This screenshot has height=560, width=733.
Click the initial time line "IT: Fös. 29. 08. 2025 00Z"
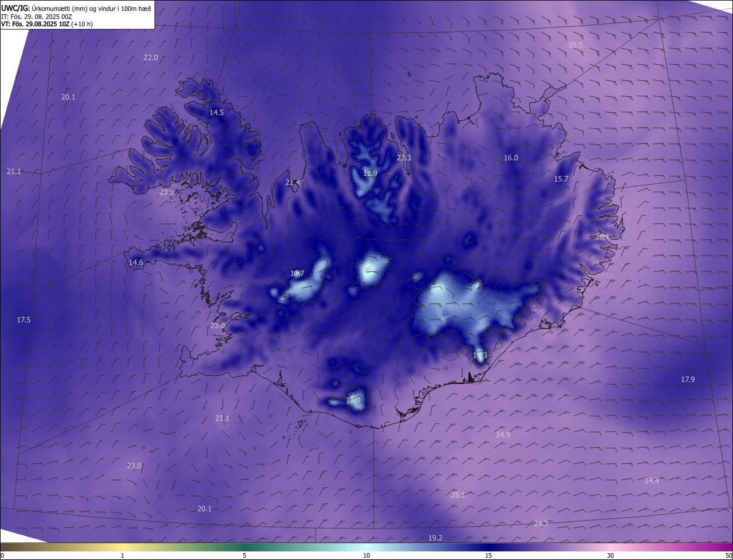click(x=36, y=17)
